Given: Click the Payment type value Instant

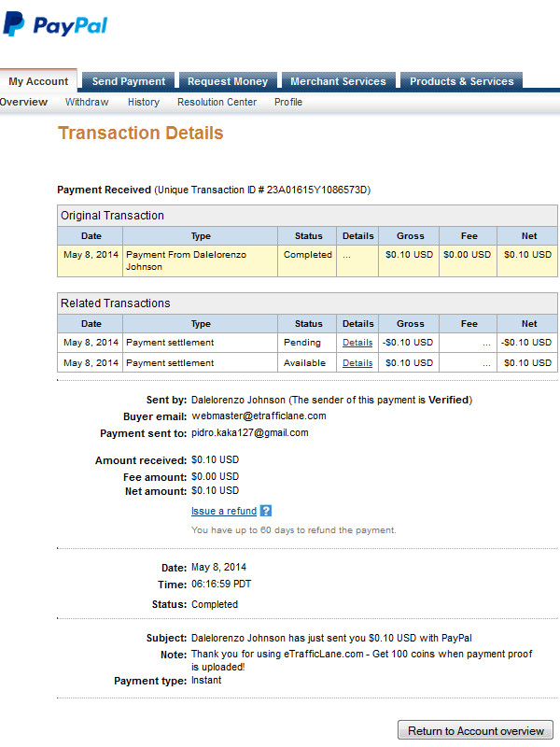Looking at the screenshot, I should (206, 681).
